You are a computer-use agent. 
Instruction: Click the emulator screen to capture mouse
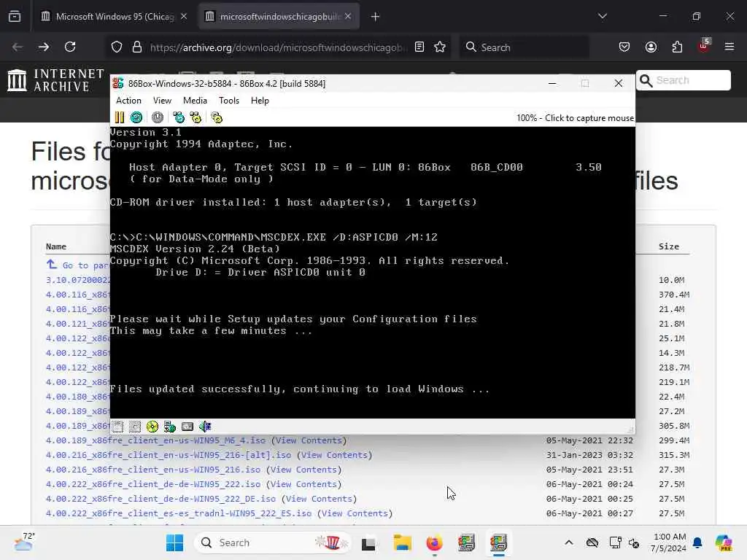tap(373, 273)
